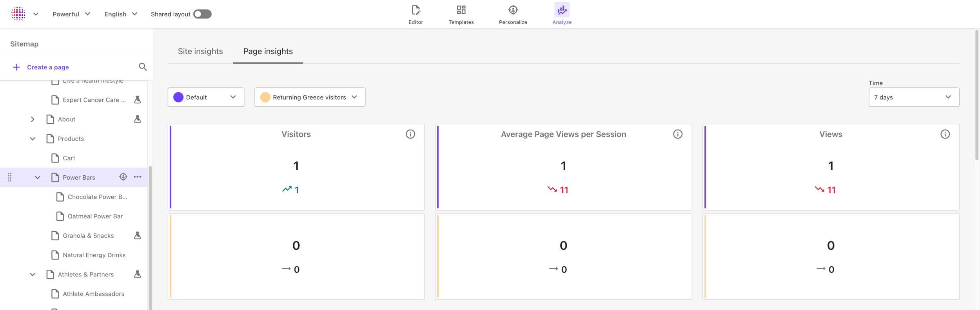This screenshot has width=980, height=310.
Task: Open the Analyze view
Action: pos(562,14)
